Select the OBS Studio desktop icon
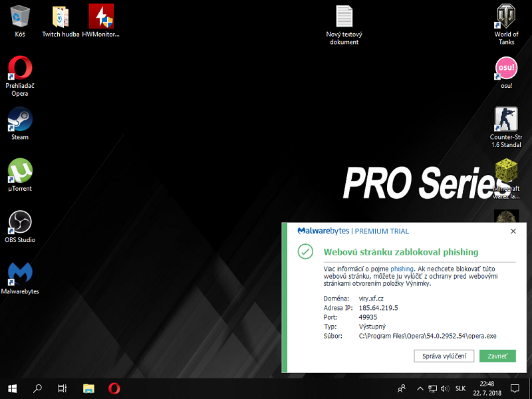Viewport: 532px width, 399px height. point(20,227)
